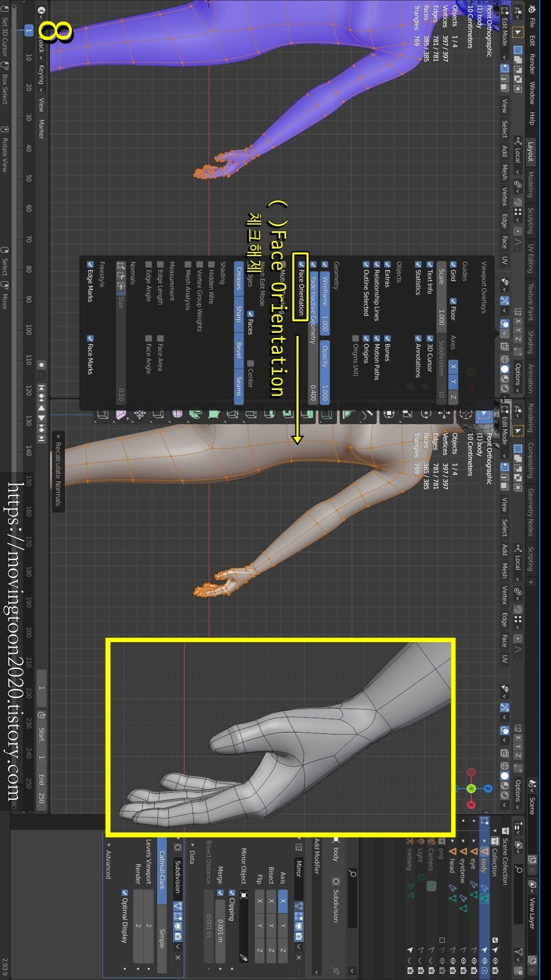Screen dimensions: 551x980
Task: Toggle the Statistics checkbox
Action: click(x=418, y=265)
